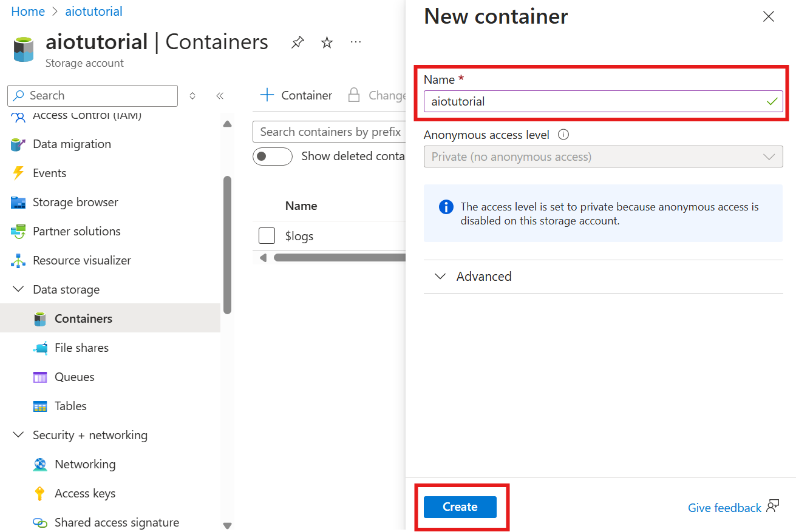Check the $logs container checkbox
This screenshot has width=796, height=532.
tap(267, 235)
